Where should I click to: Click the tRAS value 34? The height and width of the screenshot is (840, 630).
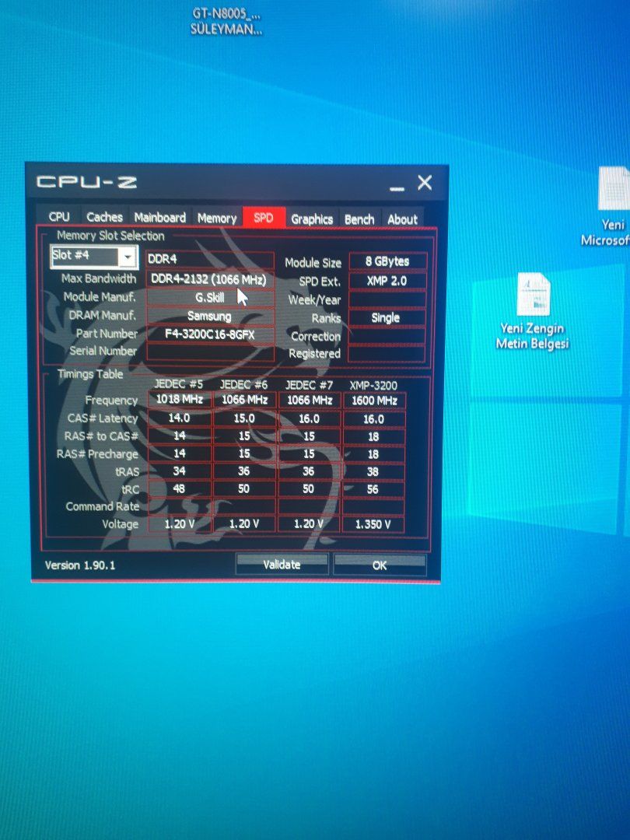(x=180, y=471)
